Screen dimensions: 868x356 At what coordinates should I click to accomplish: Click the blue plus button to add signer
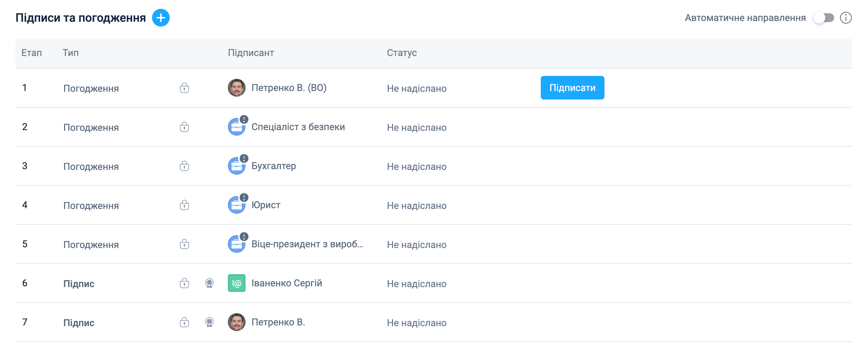[161, 18]
